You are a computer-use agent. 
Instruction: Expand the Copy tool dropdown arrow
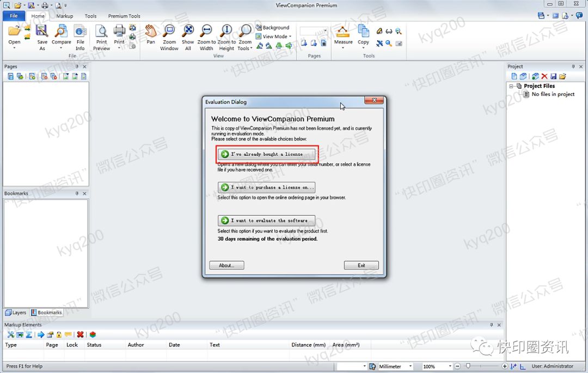(x=363, y=48)
